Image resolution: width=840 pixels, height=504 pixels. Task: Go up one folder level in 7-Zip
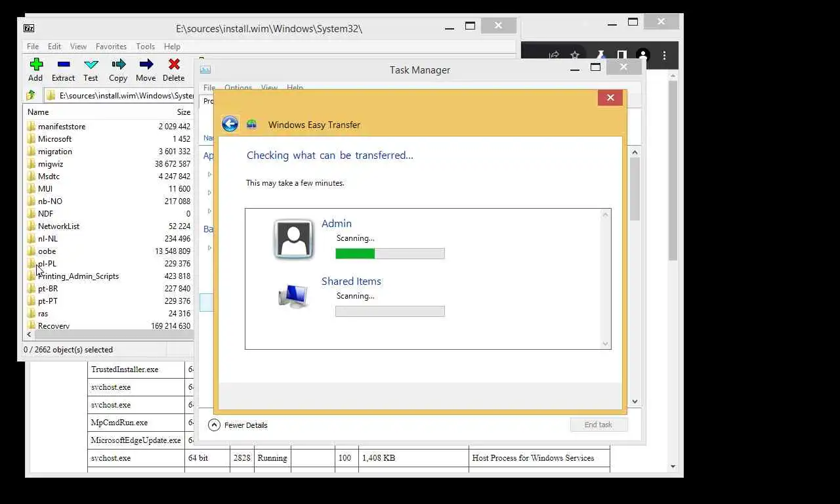(31, 95)
